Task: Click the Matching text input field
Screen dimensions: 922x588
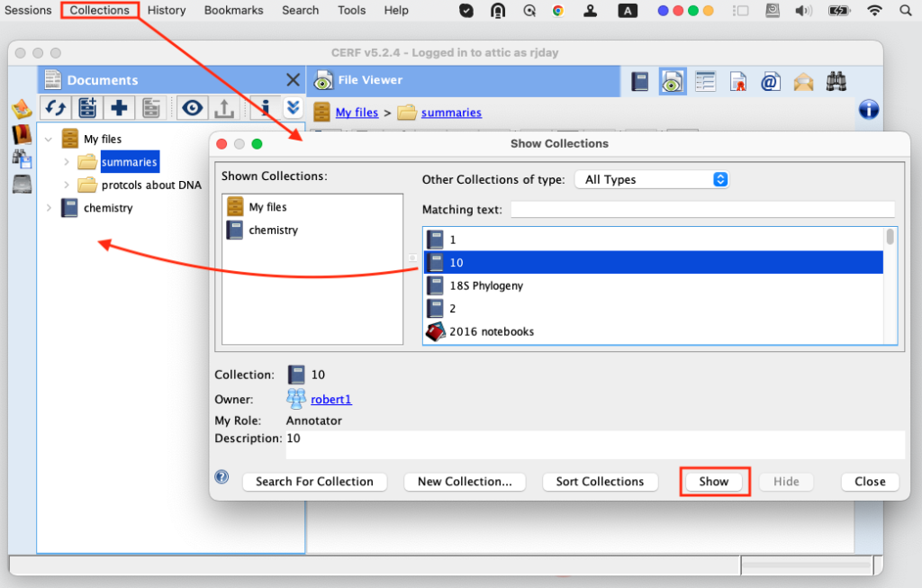Action: [702, 210]
